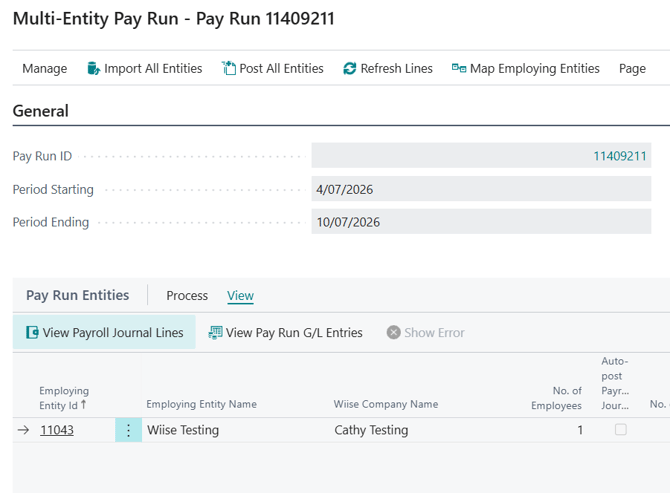Screen dimensions: 670x493
Task: Open the Page menu
Action: point(632,68)
